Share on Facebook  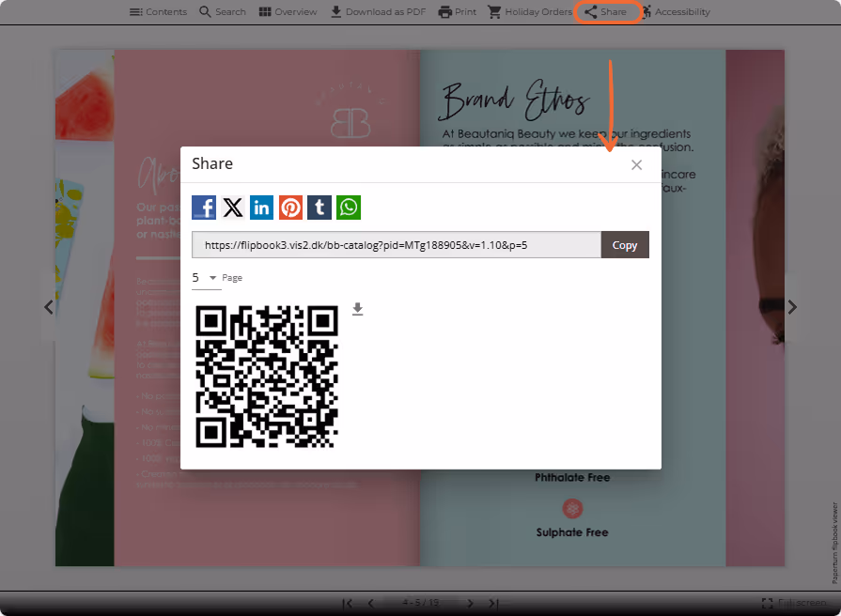pos(204,208)
